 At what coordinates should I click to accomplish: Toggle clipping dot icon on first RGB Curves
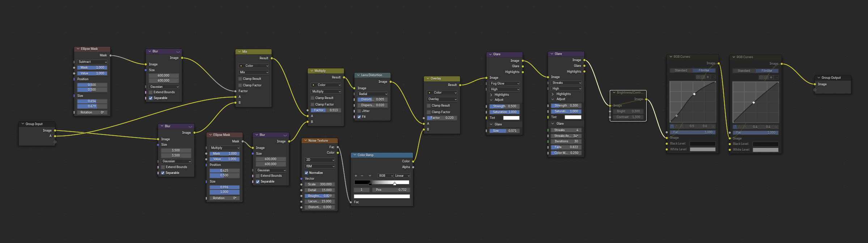point(708,77)
